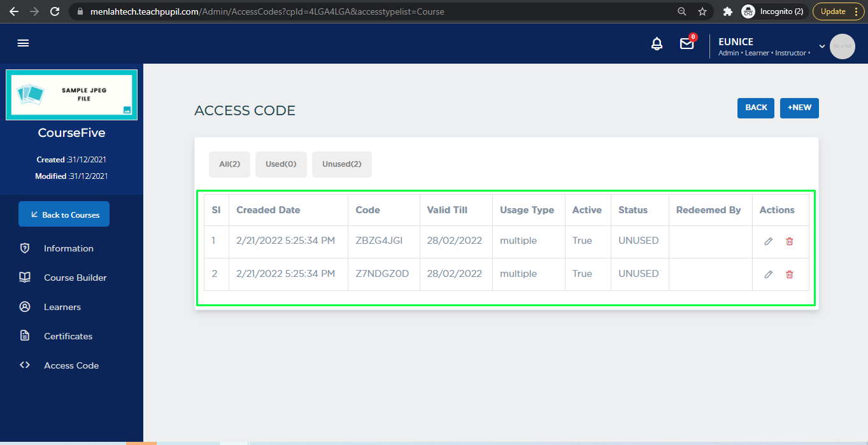
Task: Open the mail inbox icon
Action: coord(687,44)
